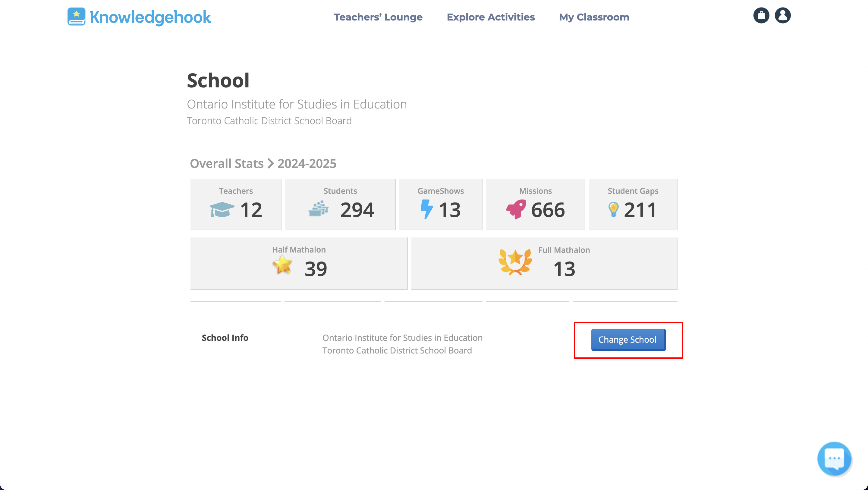Click the Full Mathalon laurel icon
Image resolution: width=868 pixels, height=490 pixels.
515,262
